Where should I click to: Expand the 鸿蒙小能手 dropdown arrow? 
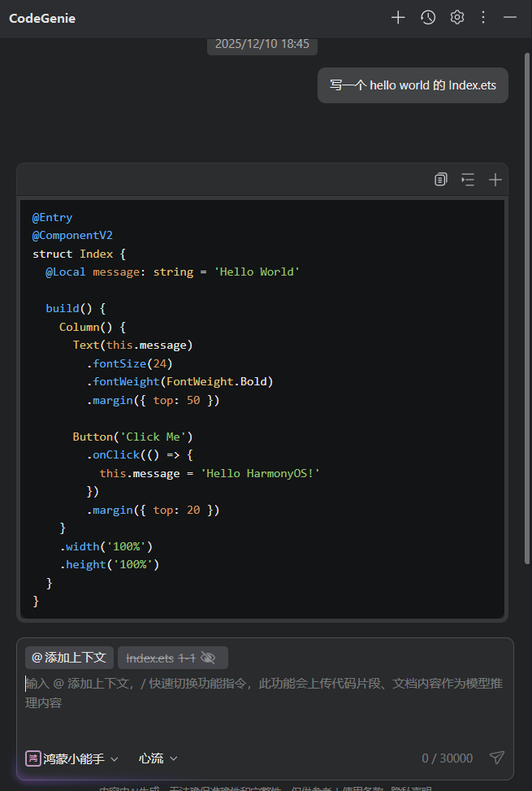115,758
